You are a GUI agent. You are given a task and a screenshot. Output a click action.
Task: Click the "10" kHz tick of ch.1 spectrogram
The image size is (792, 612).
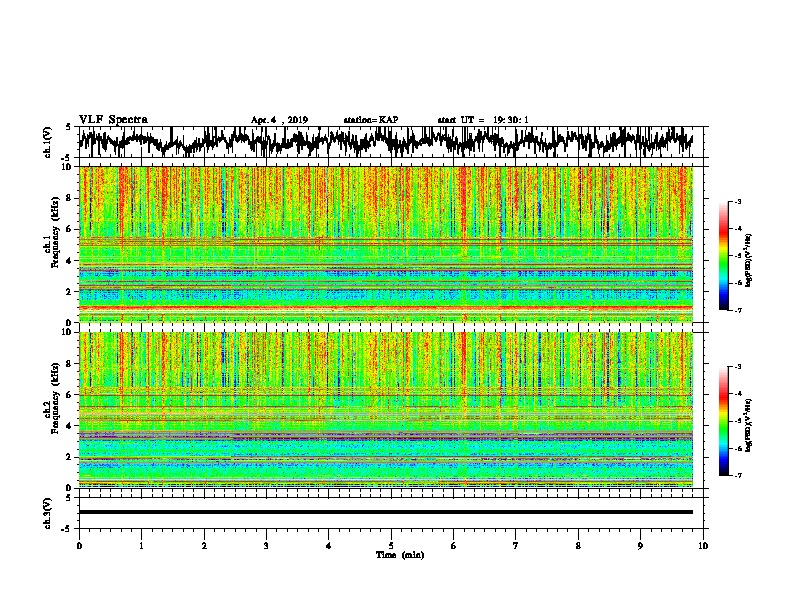tap(67, 167)
